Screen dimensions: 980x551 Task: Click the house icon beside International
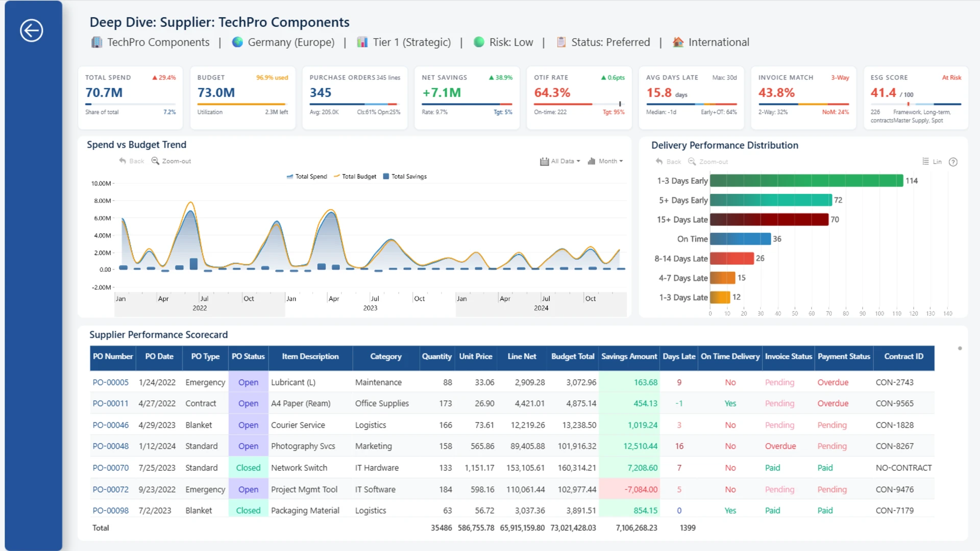(x=678, y=42)
